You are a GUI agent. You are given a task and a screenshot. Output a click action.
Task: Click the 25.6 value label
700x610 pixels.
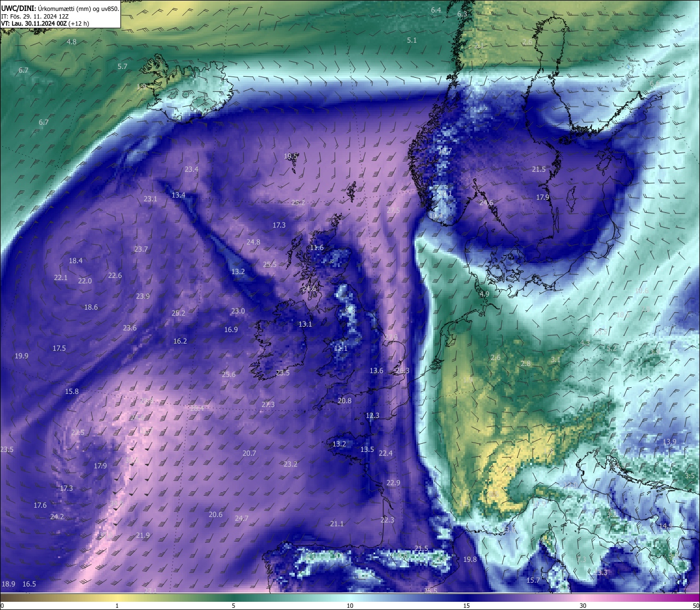coord(229,375)
